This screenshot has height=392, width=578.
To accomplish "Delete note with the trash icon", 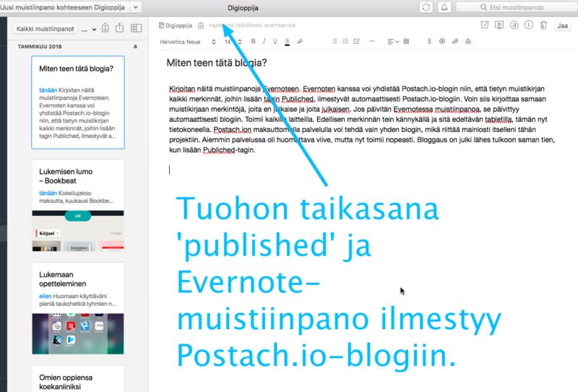I will (x=543, y=25).
